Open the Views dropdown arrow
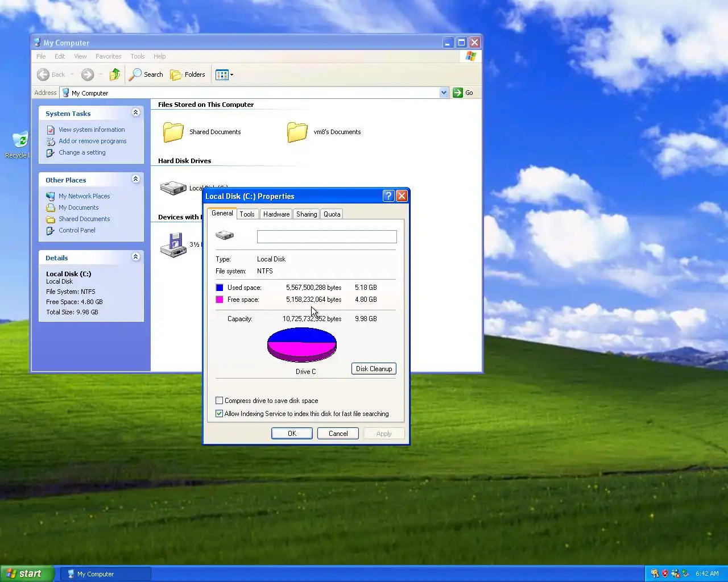 pyautogui.click(x=231, y=74)
